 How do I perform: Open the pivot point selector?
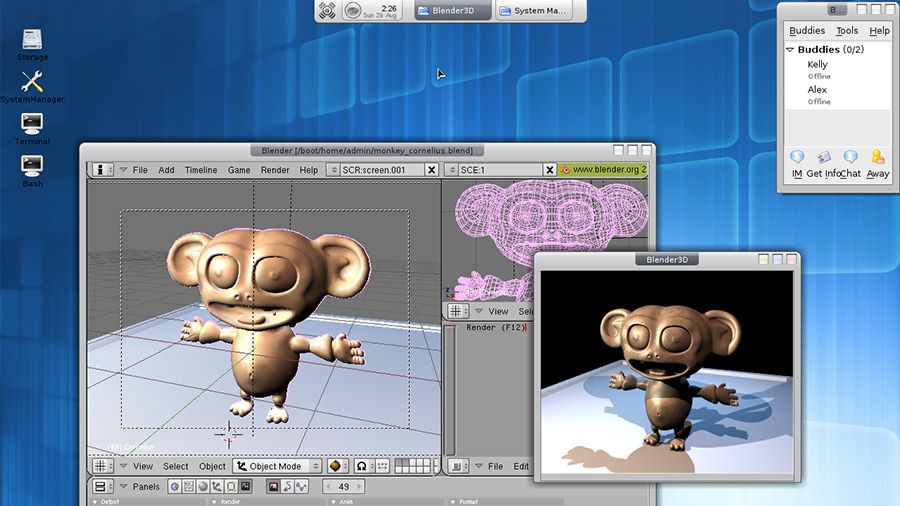[363, 466]
